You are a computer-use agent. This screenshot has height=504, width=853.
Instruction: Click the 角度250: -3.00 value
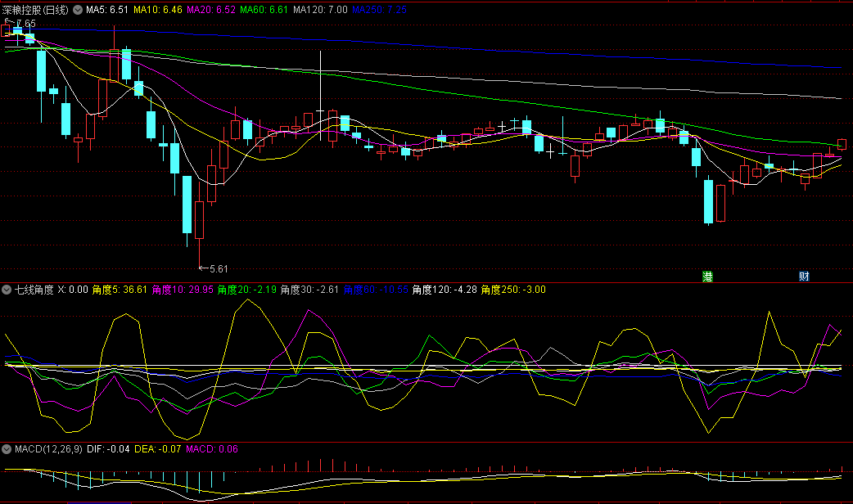point(513,290)
